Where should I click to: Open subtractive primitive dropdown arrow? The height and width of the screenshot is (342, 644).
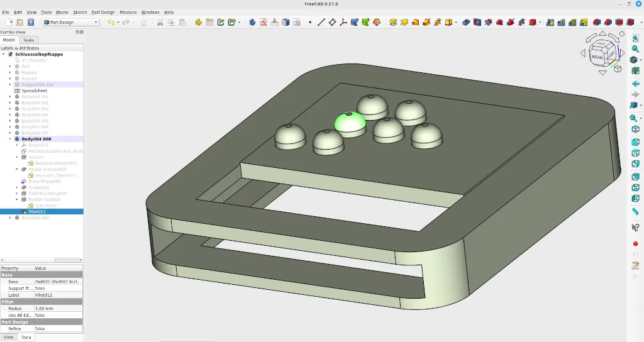pos(540,22)
